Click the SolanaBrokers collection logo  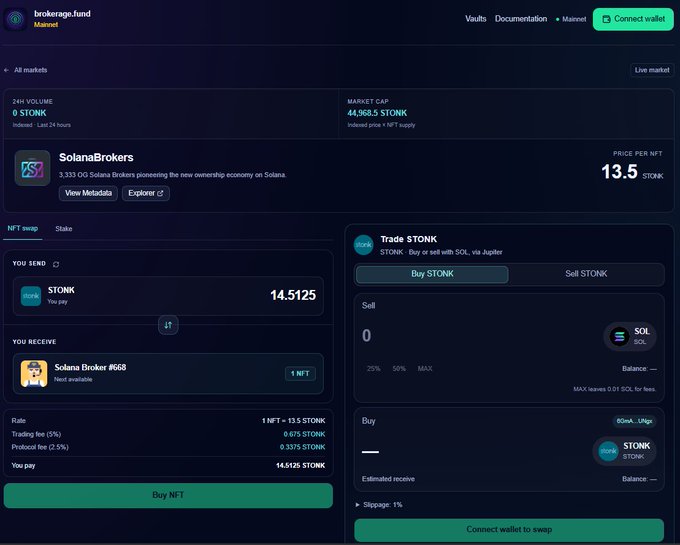(33, 168)
